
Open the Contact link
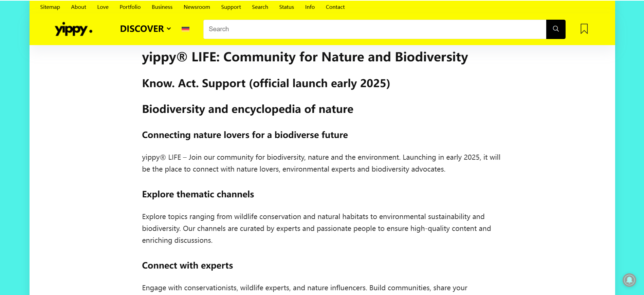[x=335, y=7]
